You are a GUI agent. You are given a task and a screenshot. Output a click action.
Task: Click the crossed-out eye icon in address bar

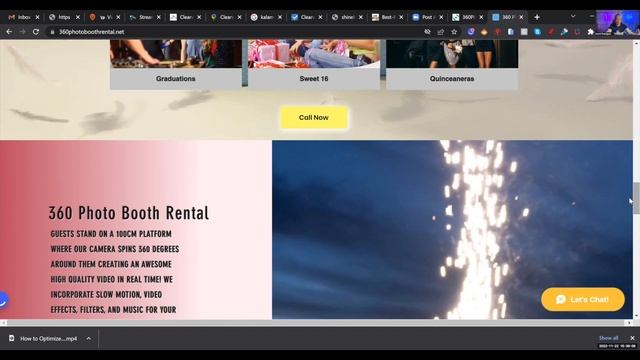point(427,32)
